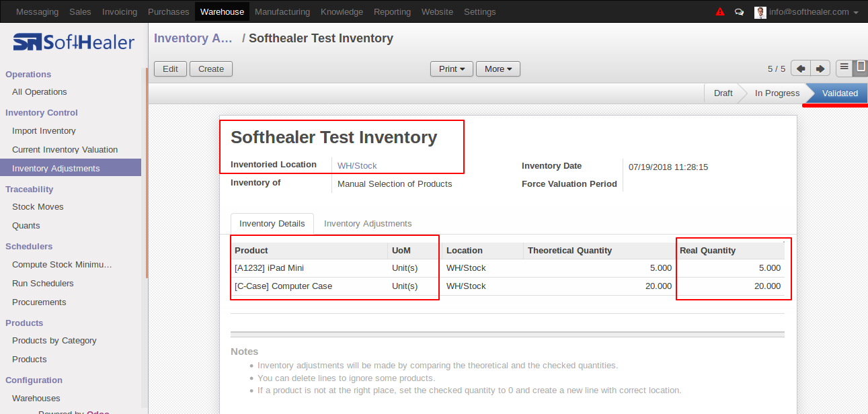868x414 pixels.
Task: Open the conversations chat bubble icon
Action: (740, 12)
